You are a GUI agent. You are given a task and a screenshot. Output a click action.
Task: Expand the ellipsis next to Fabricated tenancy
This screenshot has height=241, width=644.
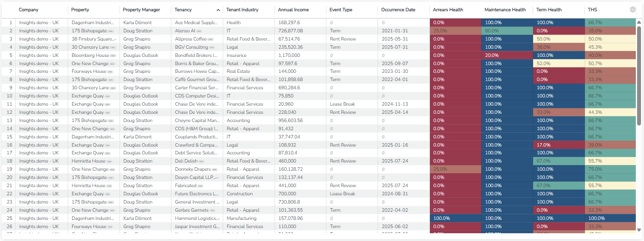pos(200,186)
